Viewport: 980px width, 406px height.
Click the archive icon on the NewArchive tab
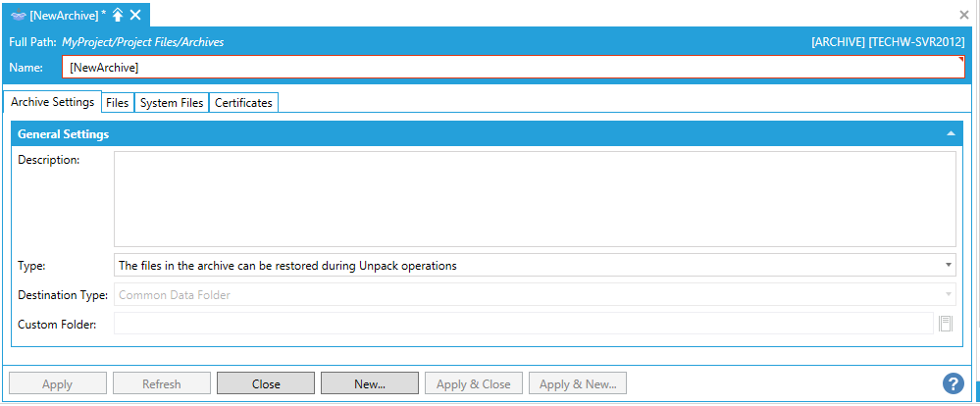(x=18, y=15)
